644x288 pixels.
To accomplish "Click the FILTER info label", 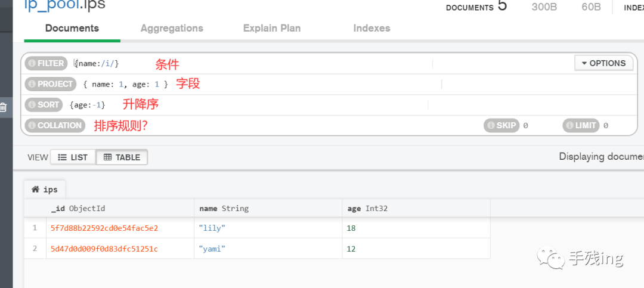I will coord(45,63).
